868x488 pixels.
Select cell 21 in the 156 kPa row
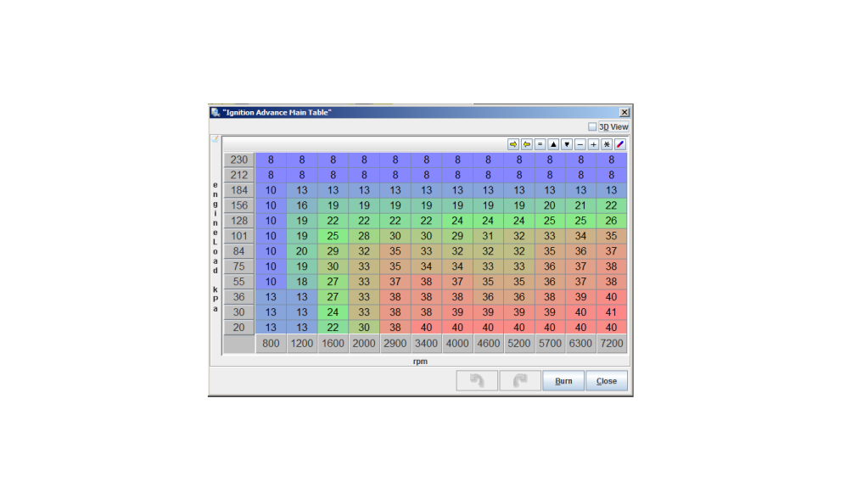coord(580,205)
